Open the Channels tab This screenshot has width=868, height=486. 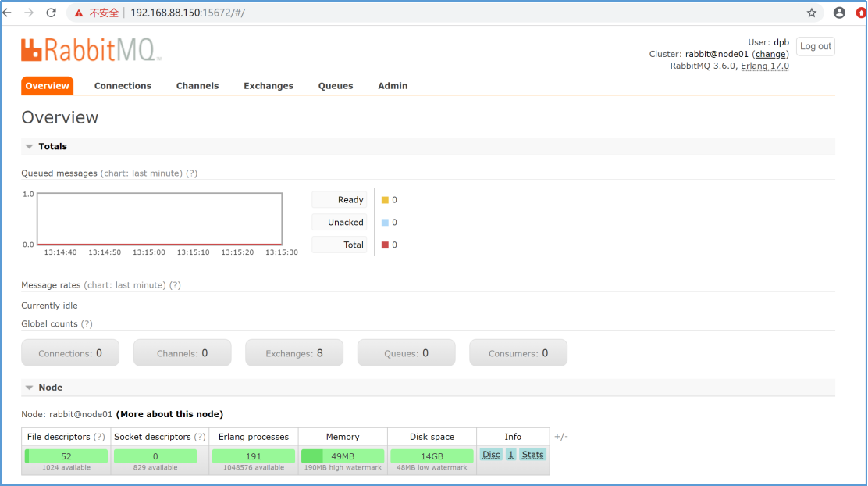pyautogui.click(x=197, y=86)
